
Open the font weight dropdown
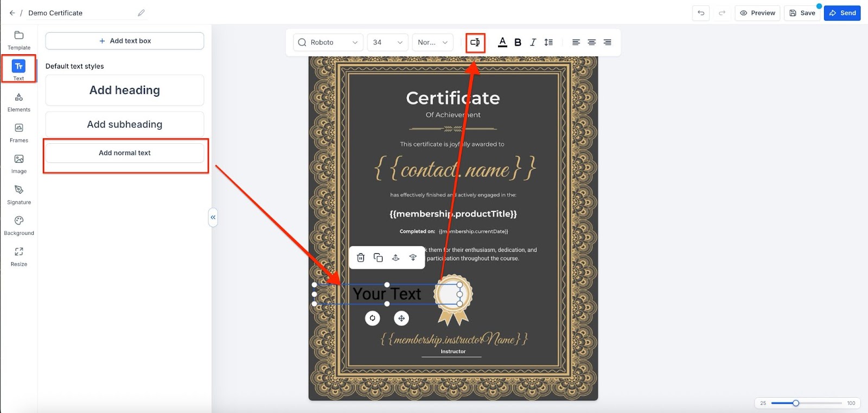[x=432, y=42]
